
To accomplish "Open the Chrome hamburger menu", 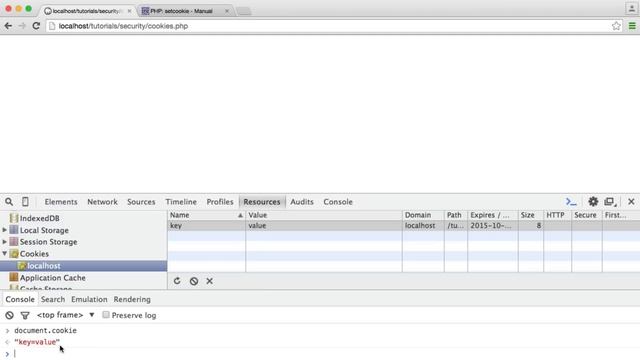I will pyautogui.click(x=632, y=26).
